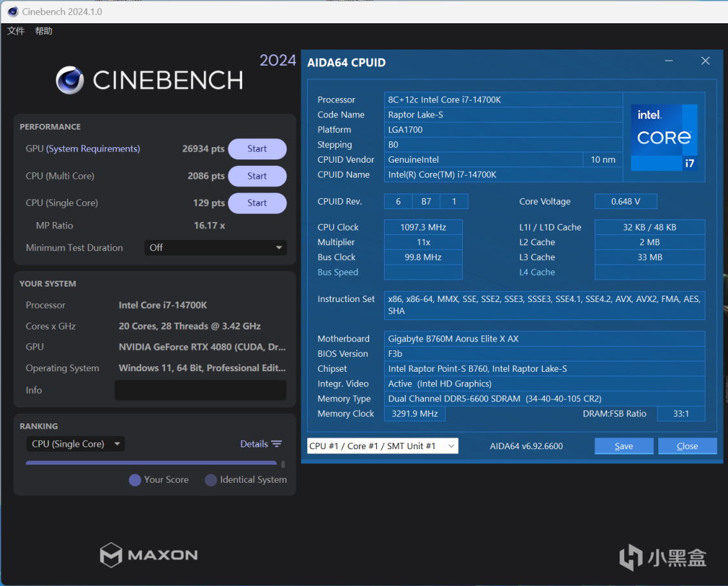
Task: Minimize the AIDA64 CPUID window
Action: pyautogui.click(x=669, y=61)
